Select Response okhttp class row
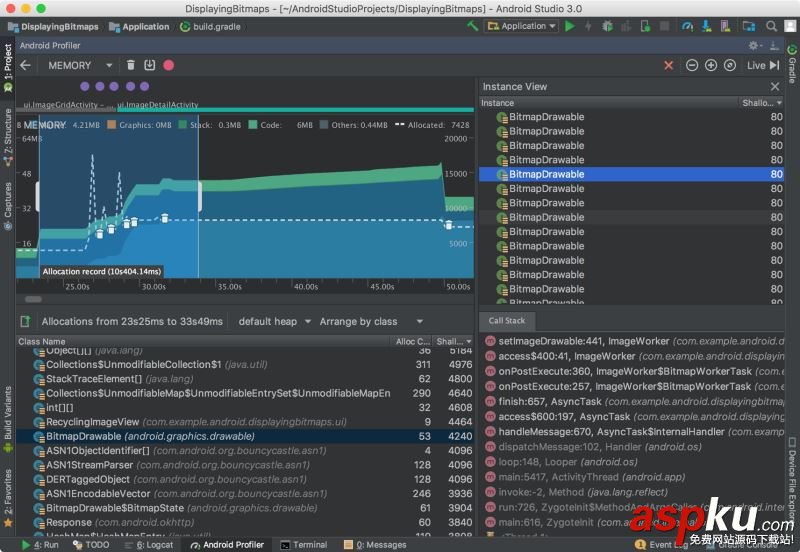800x552 pixels. coord(245,522)
